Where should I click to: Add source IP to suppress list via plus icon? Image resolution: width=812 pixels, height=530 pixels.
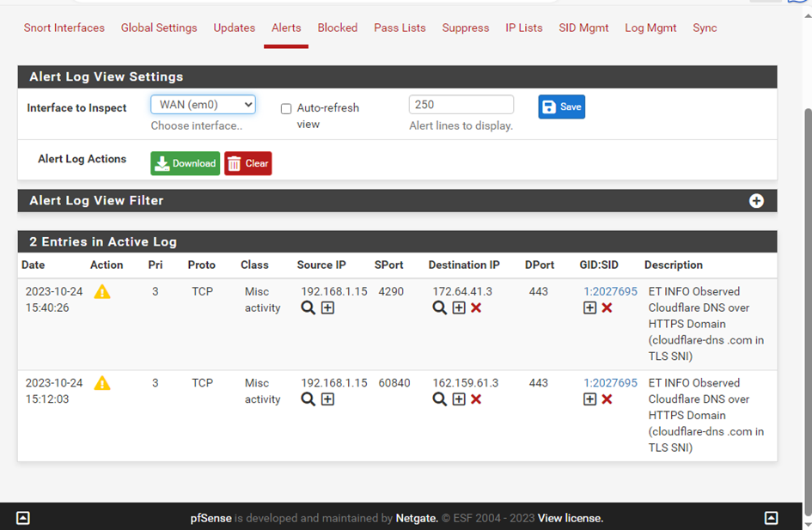click(x=327, y=308)
